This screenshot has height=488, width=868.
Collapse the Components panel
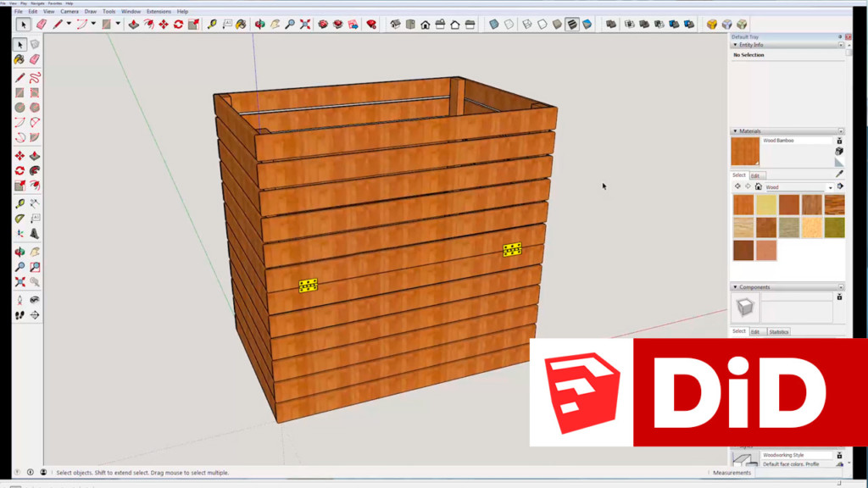[x=735, y=287]
